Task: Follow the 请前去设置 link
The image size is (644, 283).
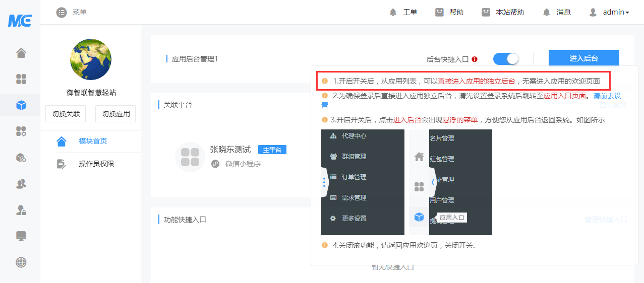Action: pyautogui.click(x=607, y=96)
